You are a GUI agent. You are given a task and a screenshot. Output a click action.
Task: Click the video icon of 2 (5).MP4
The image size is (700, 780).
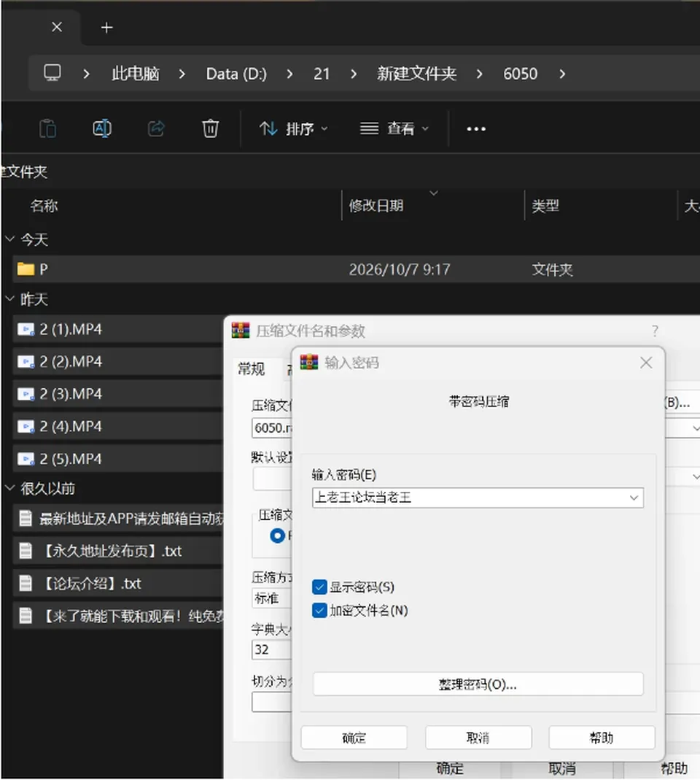(26, 459)
